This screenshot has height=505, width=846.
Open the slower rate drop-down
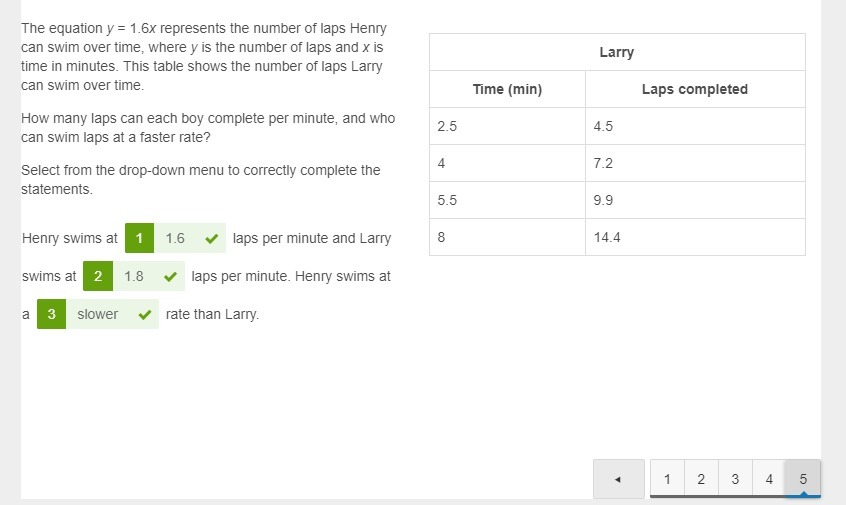(x=112, y=314)
